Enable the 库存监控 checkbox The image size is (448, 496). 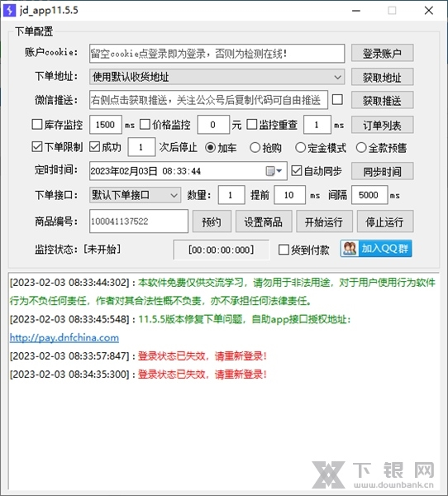[x=36, y=124]
